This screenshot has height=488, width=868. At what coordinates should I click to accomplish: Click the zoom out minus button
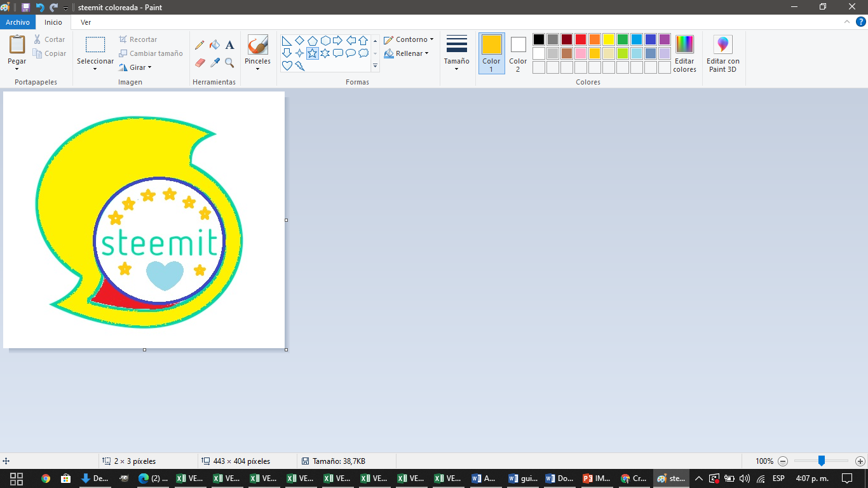tap(783, 461)
